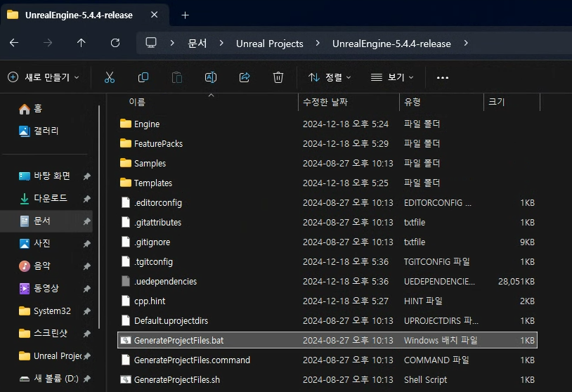Image resolution: width=572 pixels, height=392 pixels.
Task: Expand chevron after Unreal Projects breadcrumb
Action: tap(318, 43)
